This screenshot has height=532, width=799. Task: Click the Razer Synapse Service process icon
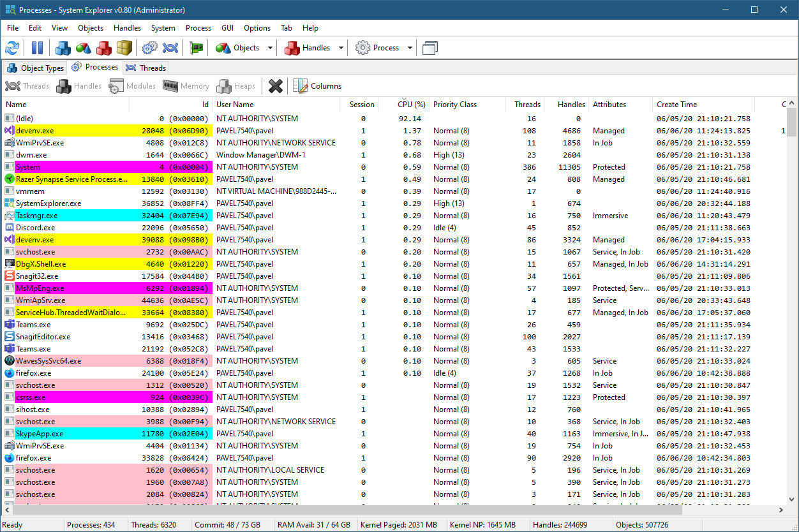click(10, 179)
